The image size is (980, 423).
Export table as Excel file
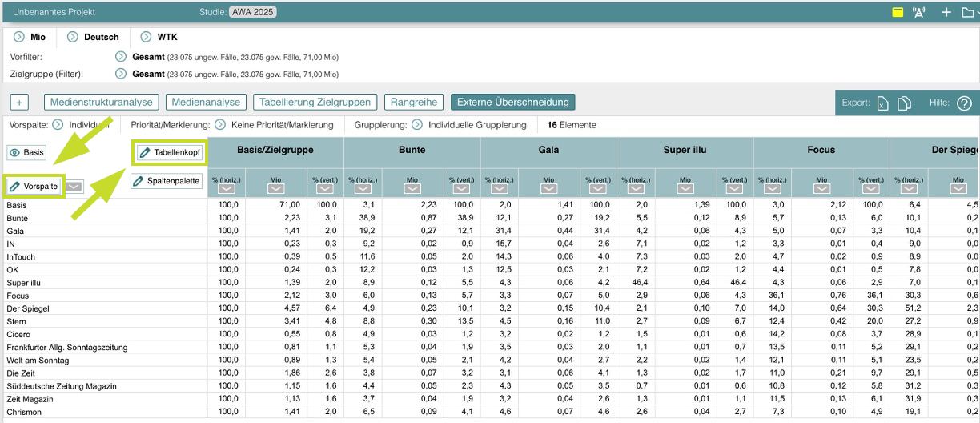point(882,103)
